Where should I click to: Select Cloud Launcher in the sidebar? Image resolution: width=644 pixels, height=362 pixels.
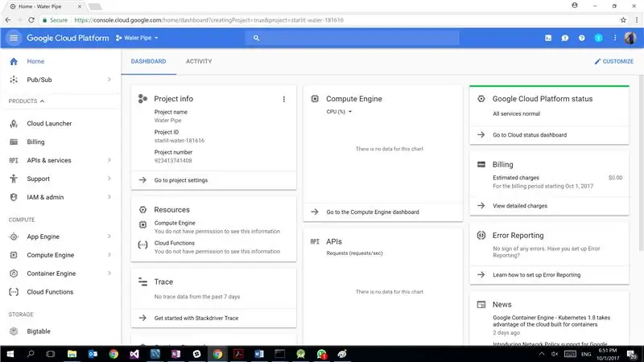49,124
